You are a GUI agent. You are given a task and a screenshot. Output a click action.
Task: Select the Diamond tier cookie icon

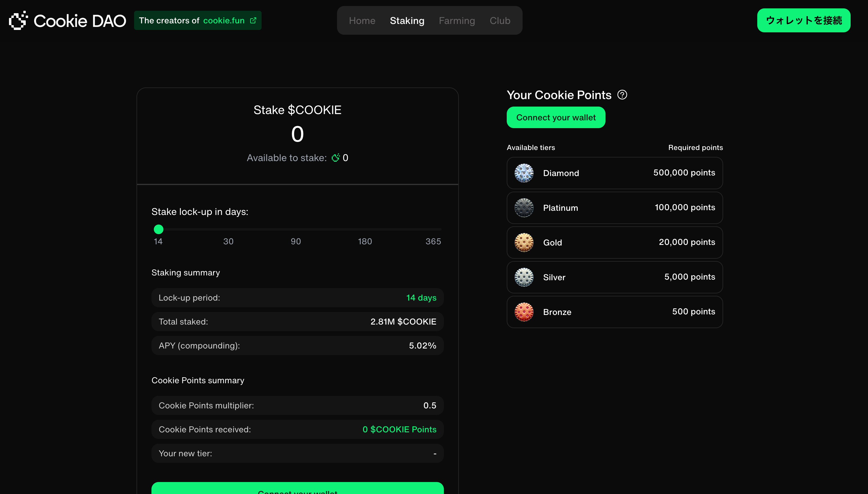(523, 173)
